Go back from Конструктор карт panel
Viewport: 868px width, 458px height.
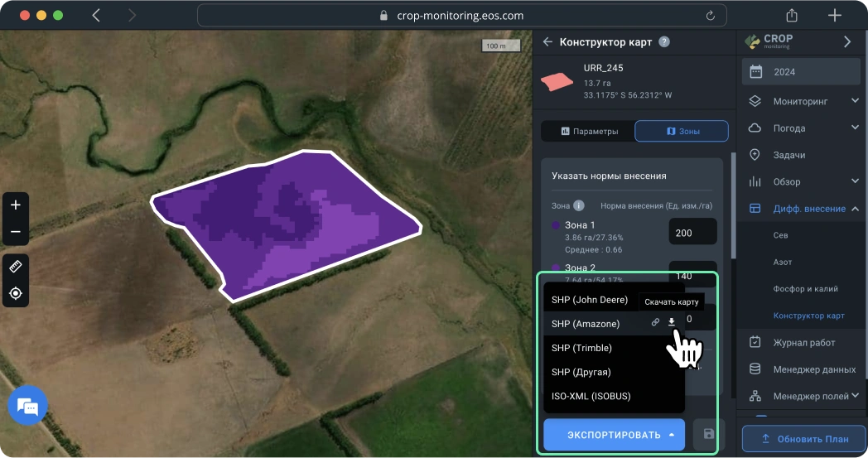coord(547,42)
